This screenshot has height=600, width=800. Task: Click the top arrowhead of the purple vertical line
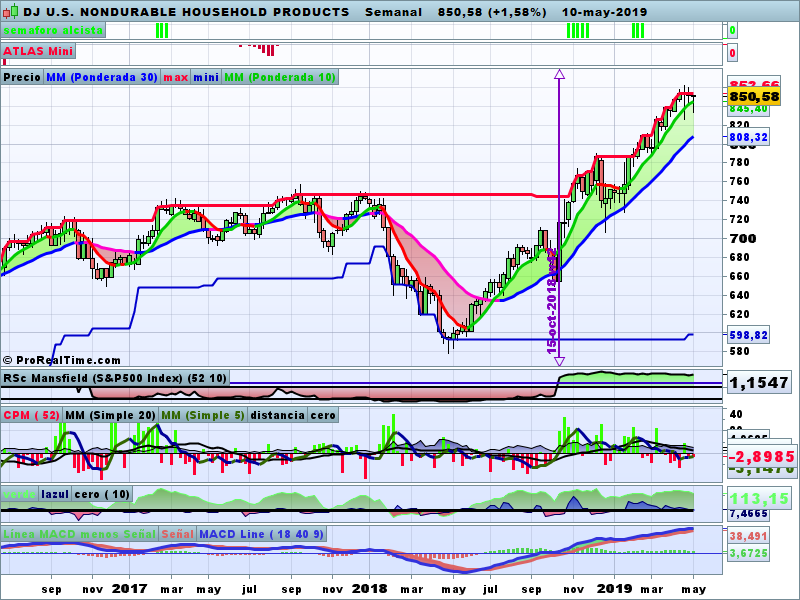point(559,74)
